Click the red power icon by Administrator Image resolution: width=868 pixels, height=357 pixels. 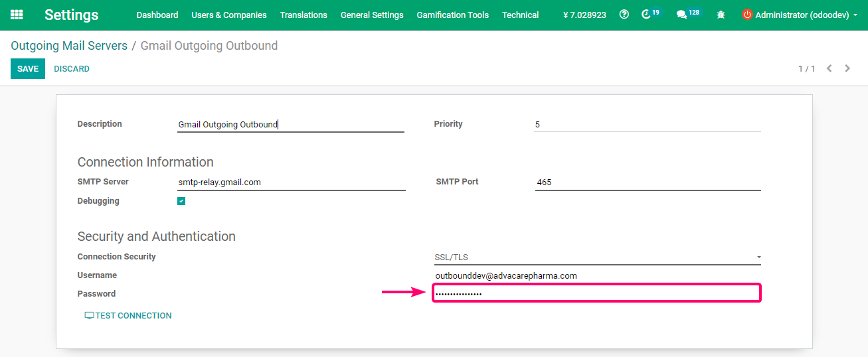coord(747,15)
